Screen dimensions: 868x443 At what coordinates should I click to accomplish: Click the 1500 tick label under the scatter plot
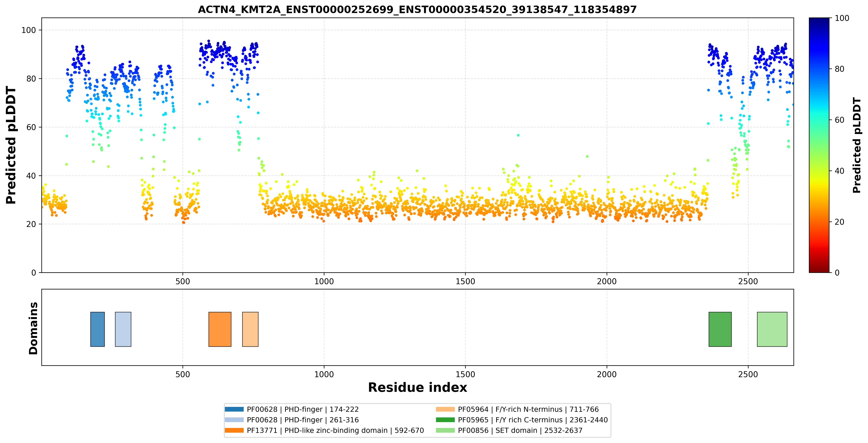point(465,281)
